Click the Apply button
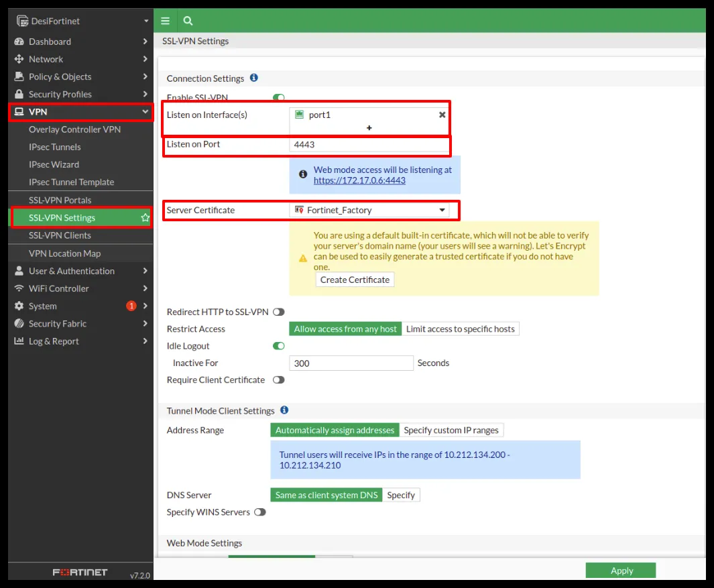Screen dimensions: 714x588 coord(621,571)
